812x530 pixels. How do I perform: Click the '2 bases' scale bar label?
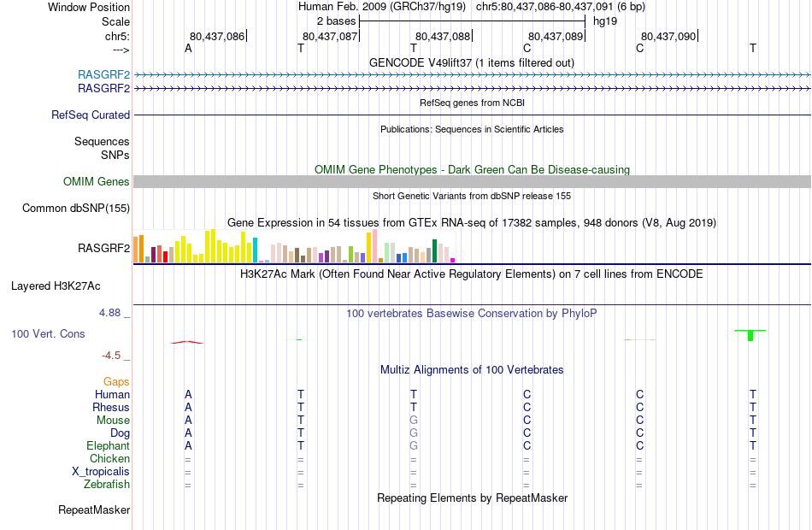[336, 21]
